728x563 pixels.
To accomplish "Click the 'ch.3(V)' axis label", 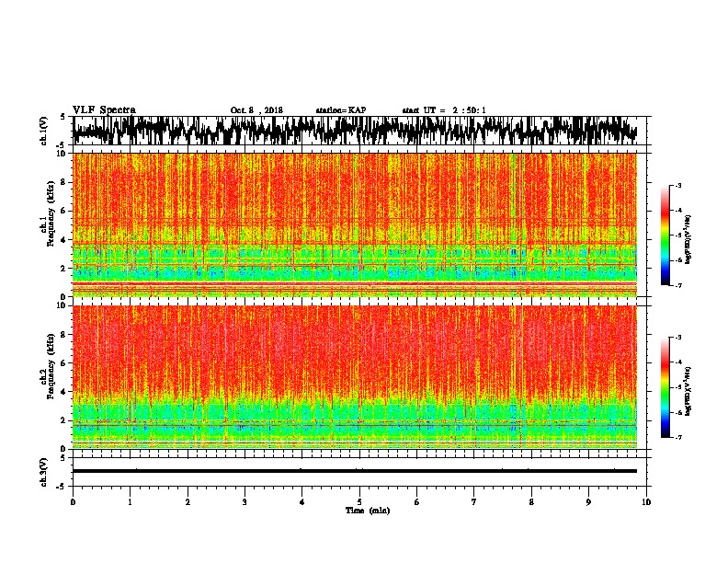I will click(x=43, y=472).
